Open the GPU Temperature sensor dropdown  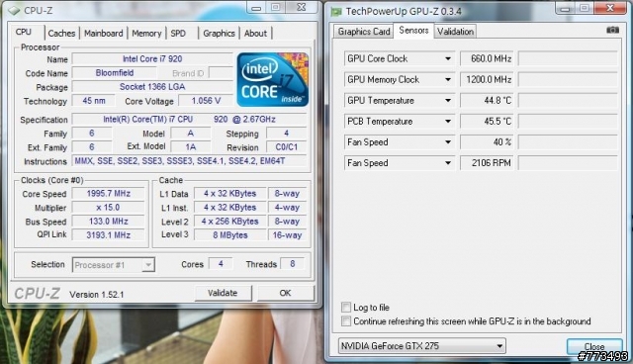[448, 101]
